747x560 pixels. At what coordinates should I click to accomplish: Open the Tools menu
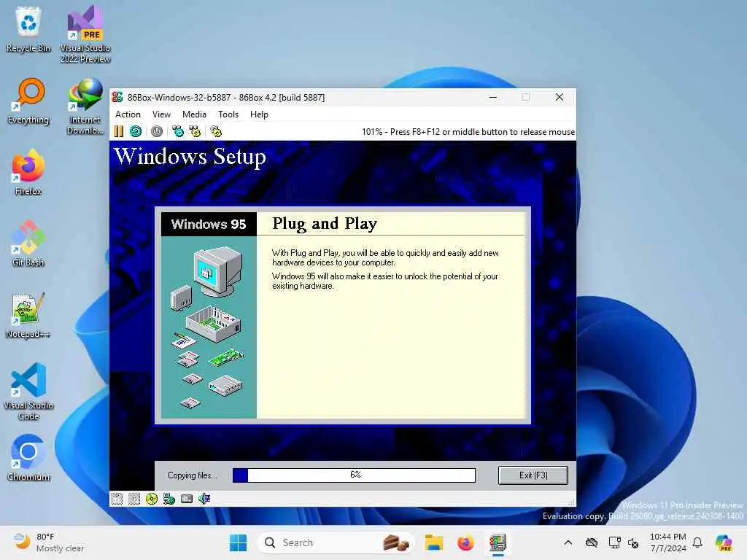[228, 114]
